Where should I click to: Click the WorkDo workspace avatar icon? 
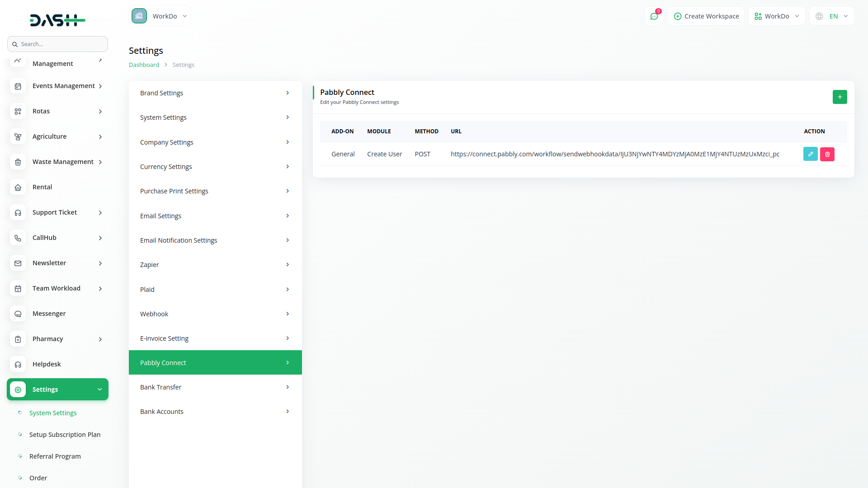pyautogui.click(x=139, y=16)
